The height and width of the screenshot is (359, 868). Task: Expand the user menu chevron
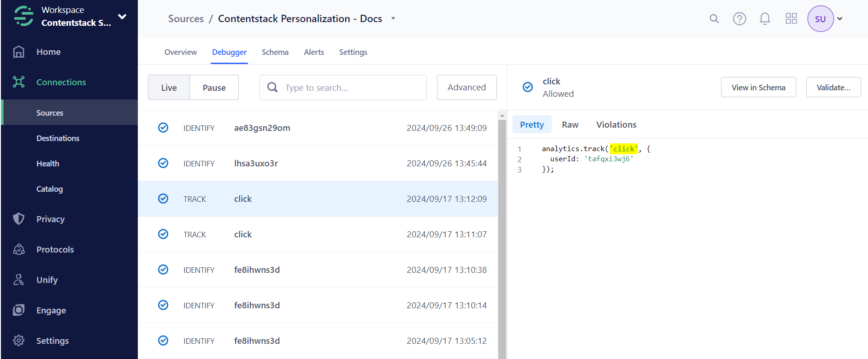pos(840,19)
